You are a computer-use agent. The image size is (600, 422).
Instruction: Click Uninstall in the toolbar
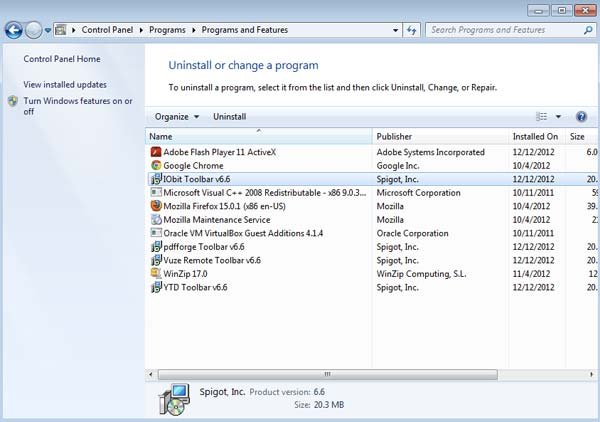click(229, 117)
